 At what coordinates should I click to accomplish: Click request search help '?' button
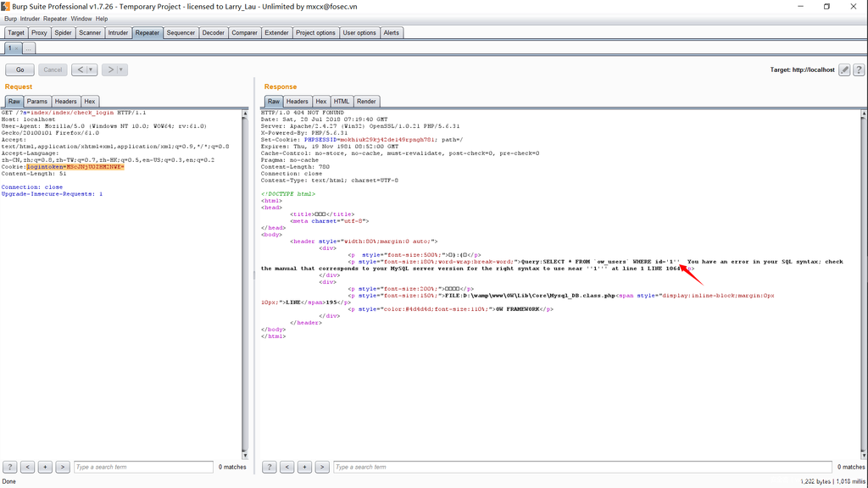pos(9,467)
